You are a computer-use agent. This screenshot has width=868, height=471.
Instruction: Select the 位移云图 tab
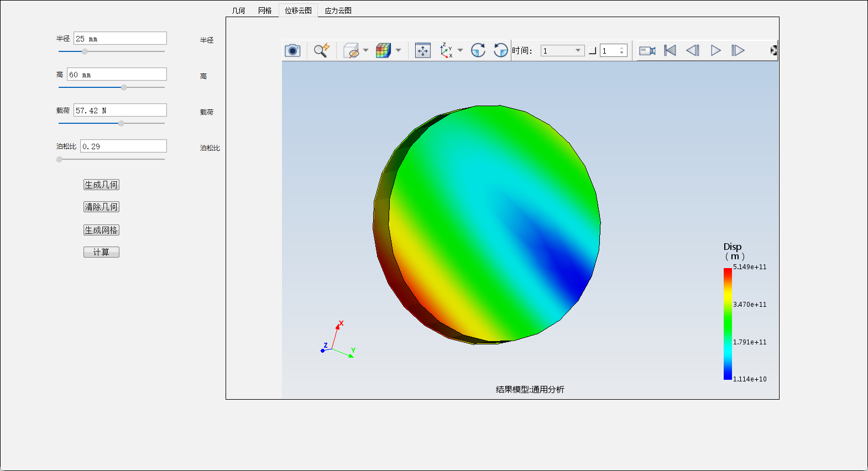pyautogui.click(x=299, y=11)
